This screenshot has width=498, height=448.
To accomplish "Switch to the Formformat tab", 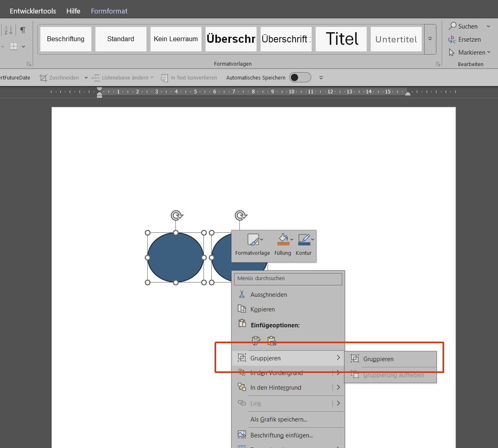I will point(109,11).
